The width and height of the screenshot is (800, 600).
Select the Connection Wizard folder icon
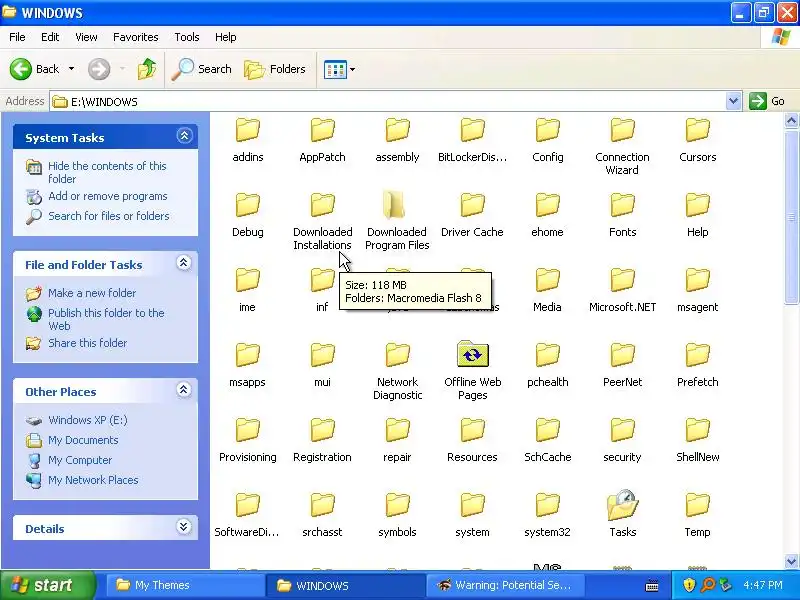(x=622, y=130)
